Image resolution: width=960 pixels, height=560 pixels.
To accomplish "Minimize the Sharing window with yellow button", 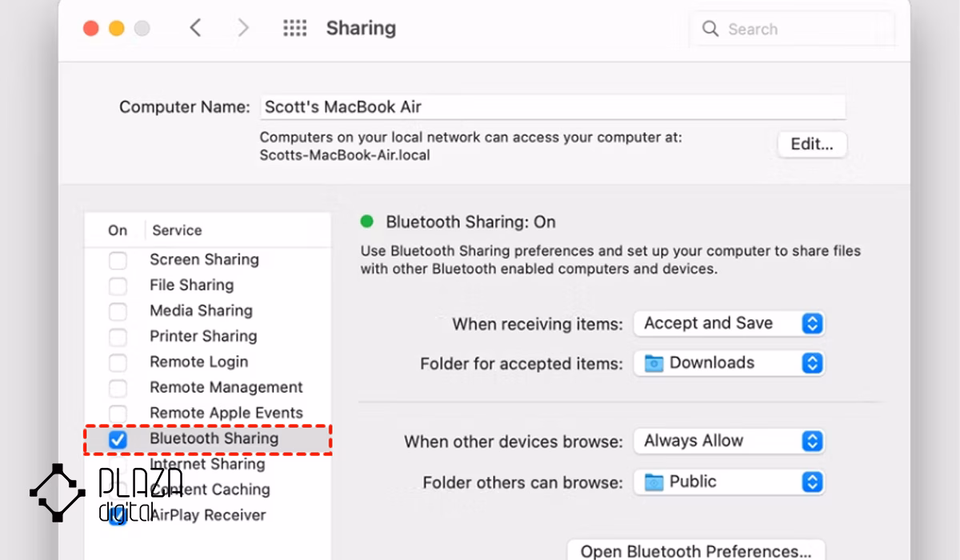I will click(117, 29).
